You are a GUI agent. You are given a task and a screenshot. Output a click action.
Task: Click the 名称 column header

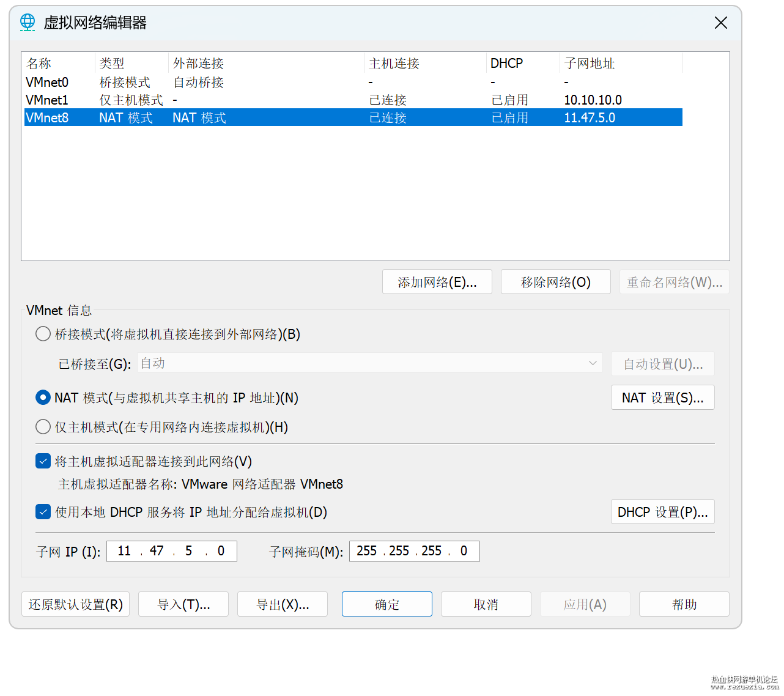[x=59, y=63]
